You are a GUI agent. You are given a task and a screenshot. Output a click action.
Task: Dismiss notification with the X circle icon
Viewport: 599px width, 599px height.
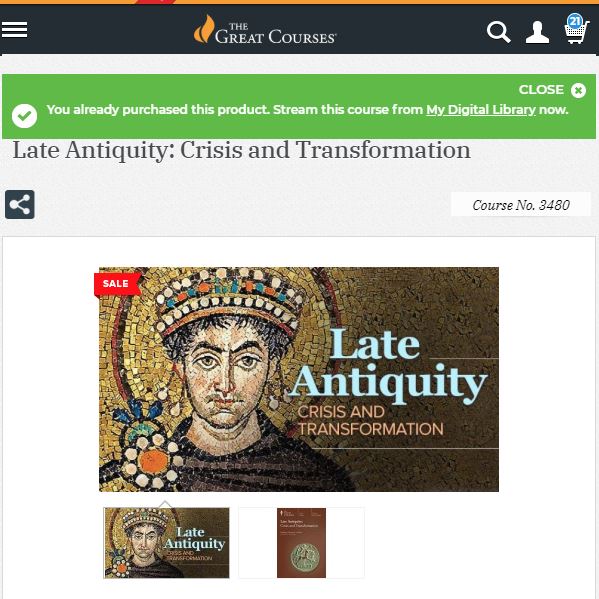[578, 91]
